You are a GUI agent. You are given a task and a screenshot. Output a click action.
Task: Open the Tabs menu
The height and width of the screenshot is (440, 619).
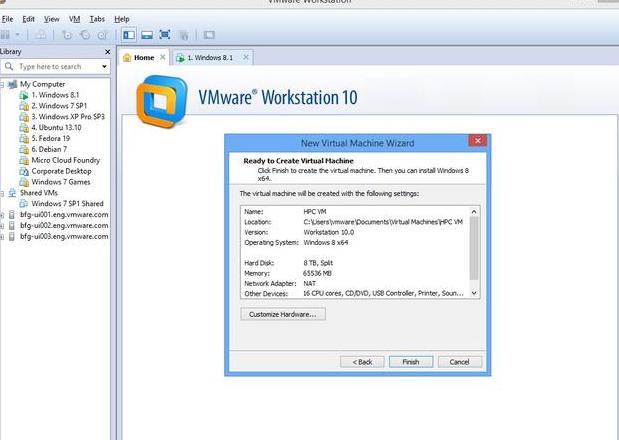[x=97, y=19]
